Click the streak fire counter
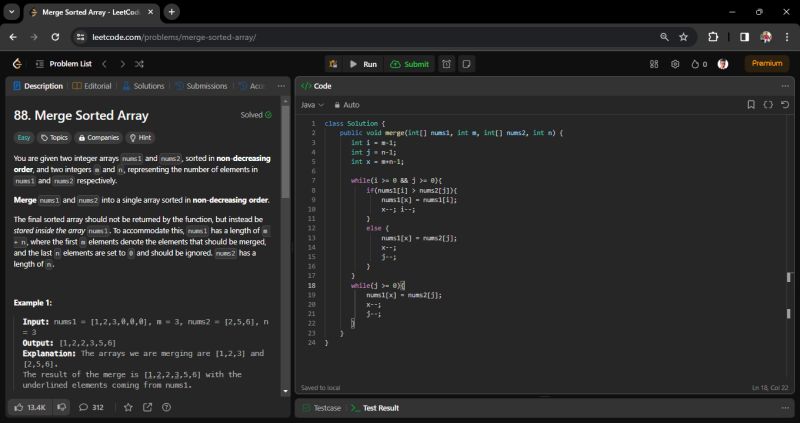This screenshot has height=423, width=800. click(x=699, y=64)
